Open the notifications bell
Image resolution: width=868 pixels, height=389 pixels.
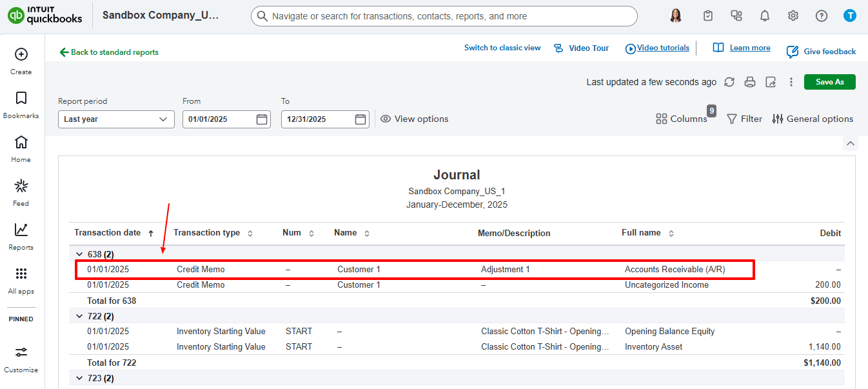coord(765,16)
